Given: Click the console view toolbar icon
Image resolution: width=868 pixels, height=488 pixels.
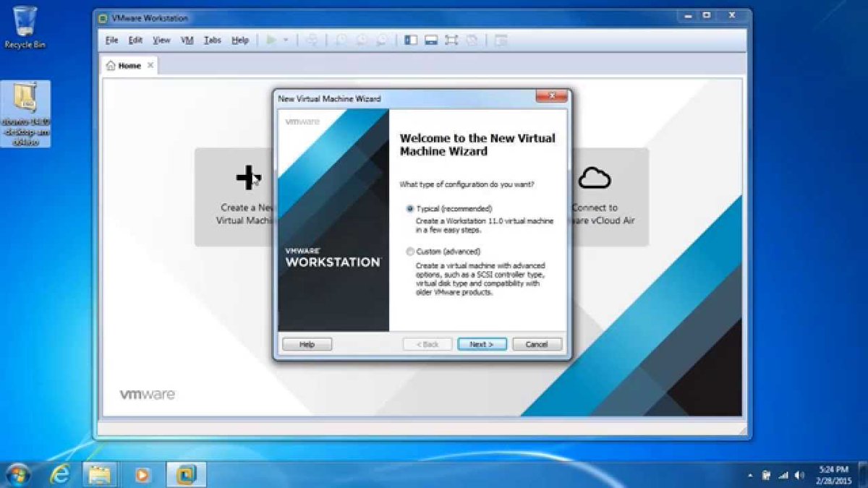Looking at the screenshot, I should click(x=501, y=40).
